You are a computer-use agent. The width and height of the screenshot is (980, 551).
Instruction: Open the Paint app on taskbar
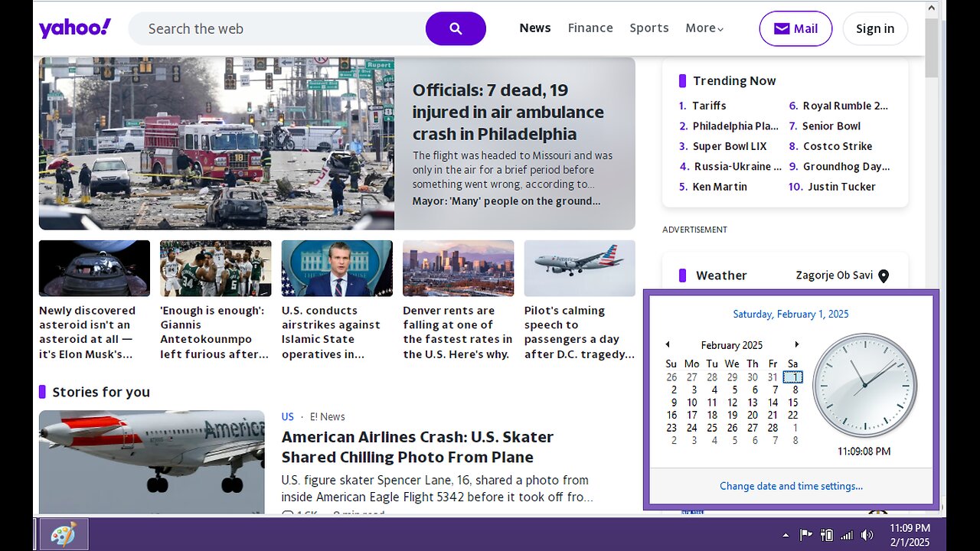[64, 534]
